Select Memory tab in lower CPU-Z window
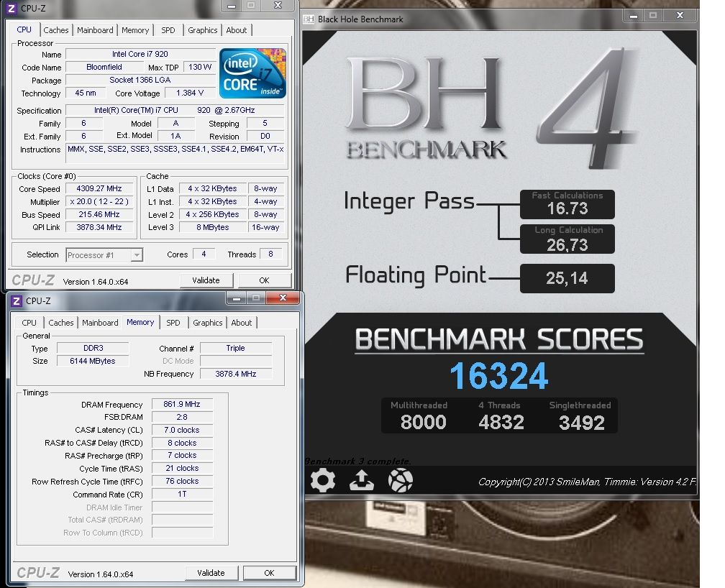Image resolution: width=725 pixels, height=588 pixels. click(140, 322)
